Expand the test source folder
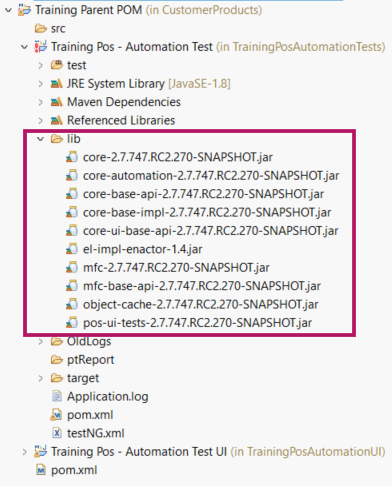 coord(40,65)
